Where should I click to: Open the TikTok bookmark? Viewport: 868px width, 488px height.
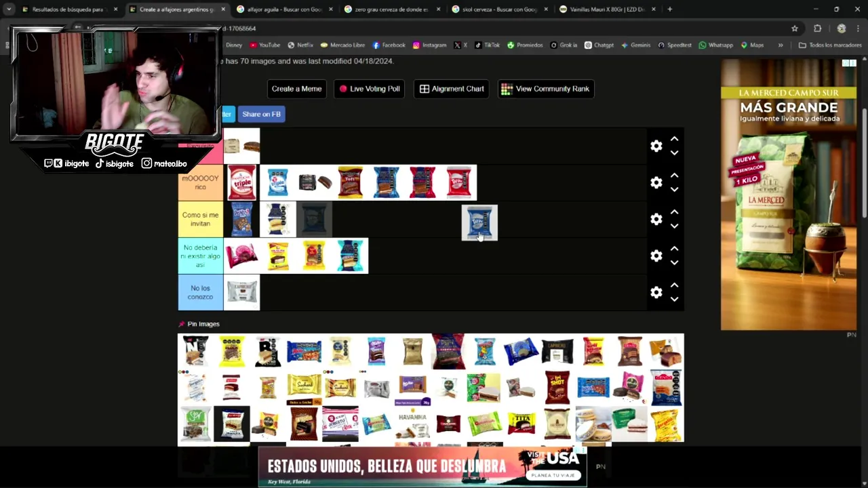(487, 45)
